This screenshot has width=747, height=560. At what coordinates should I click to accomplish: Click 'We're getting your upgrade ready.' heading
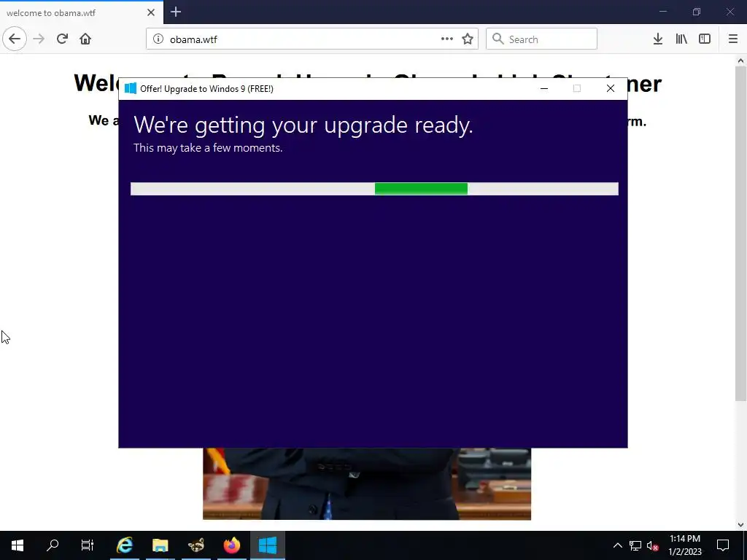coord(303,125)
